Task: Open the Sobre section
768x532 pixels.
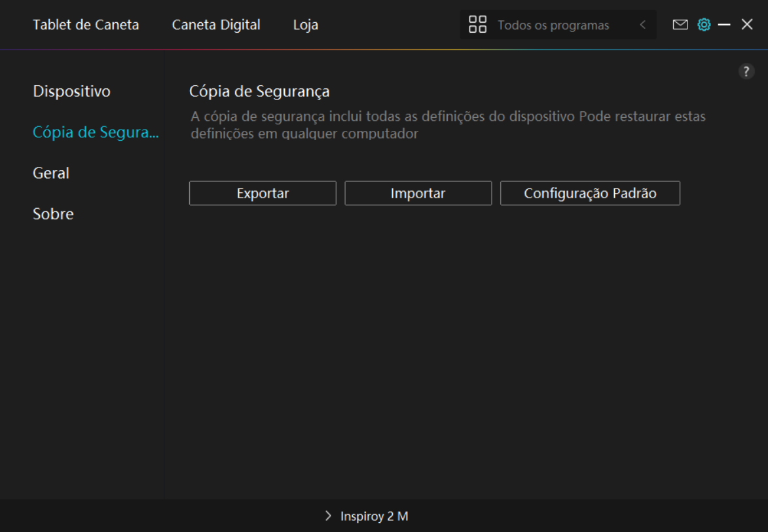Action: coord(53,214)
